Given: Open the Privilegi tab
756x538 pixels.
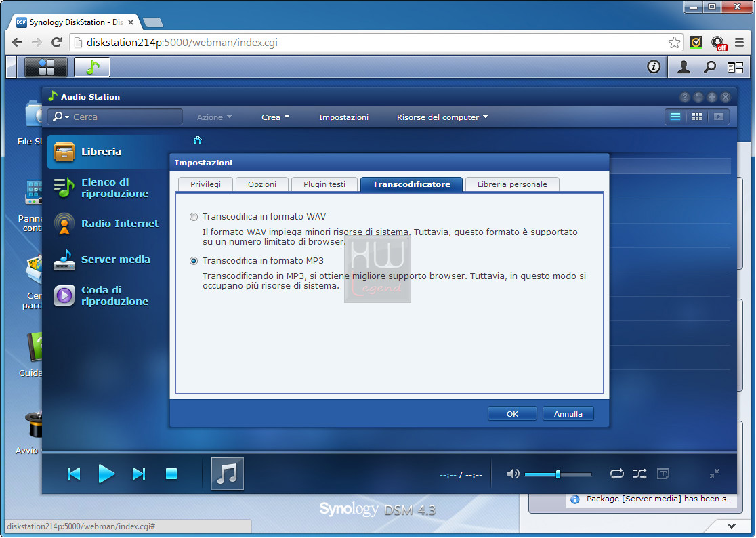Looking at the screenshot, I should pyautogui.click(x=205, y=184).
